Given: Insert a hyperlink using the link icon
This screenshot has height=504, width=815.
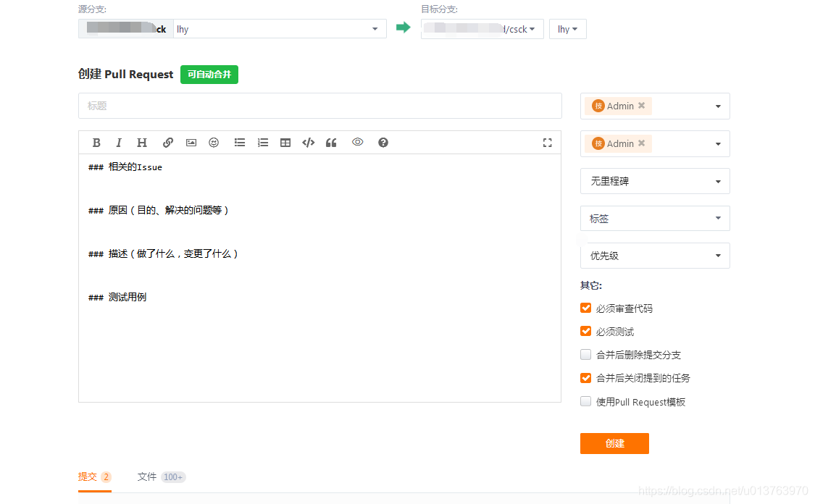Looking at the screenshot, I should point(167,143).
